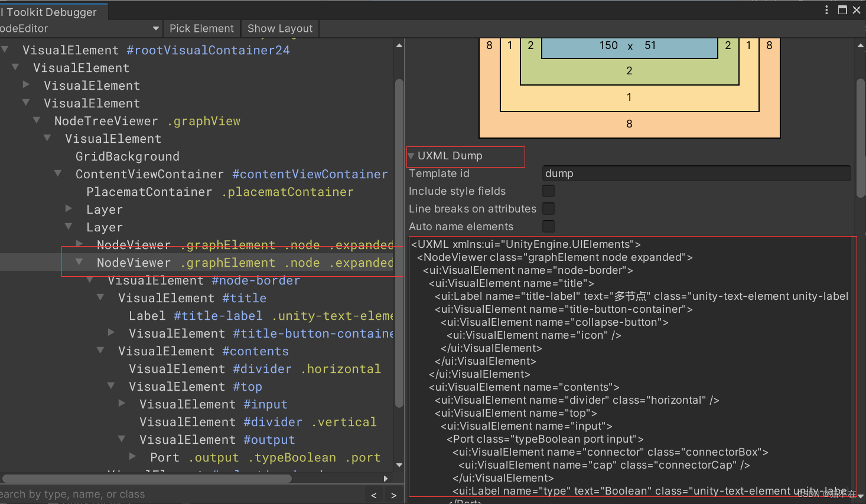Expand VisualElement #input node
The height and width of the screenshot is (504, 866).
pyautogui.click(x=122, y=404)
